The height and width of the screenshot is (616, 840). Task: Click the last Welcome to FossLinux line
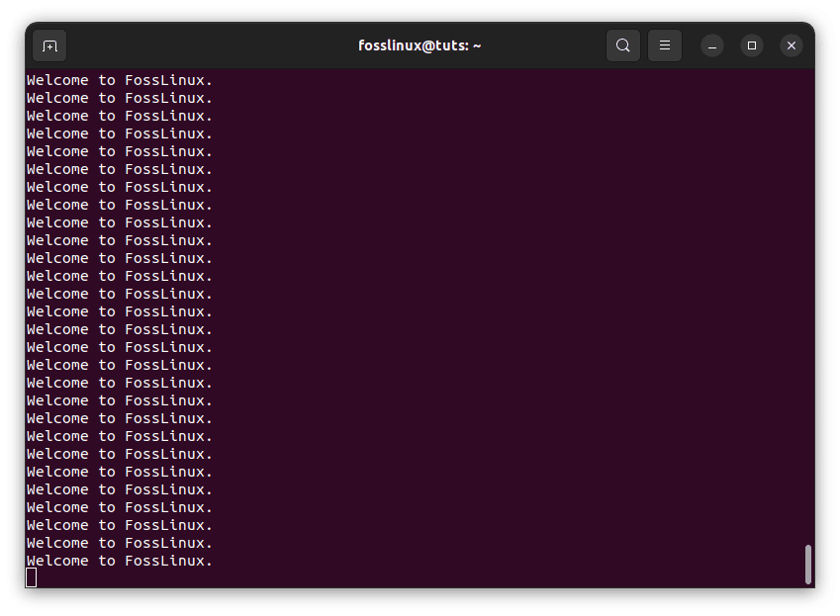[x=118, y=561]
